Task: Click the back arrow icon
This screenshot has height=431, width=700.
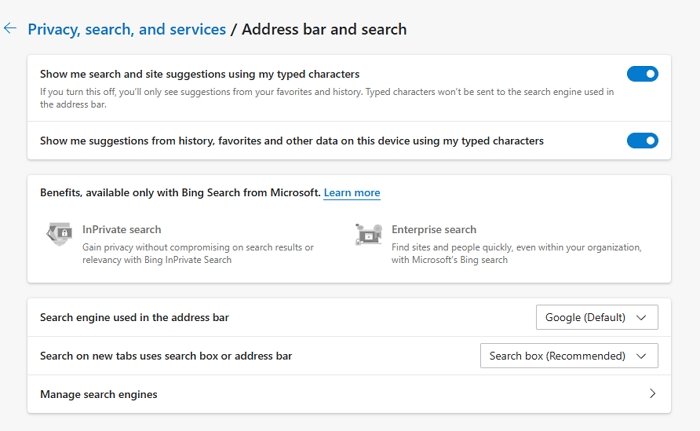Action: coord(11,29)
